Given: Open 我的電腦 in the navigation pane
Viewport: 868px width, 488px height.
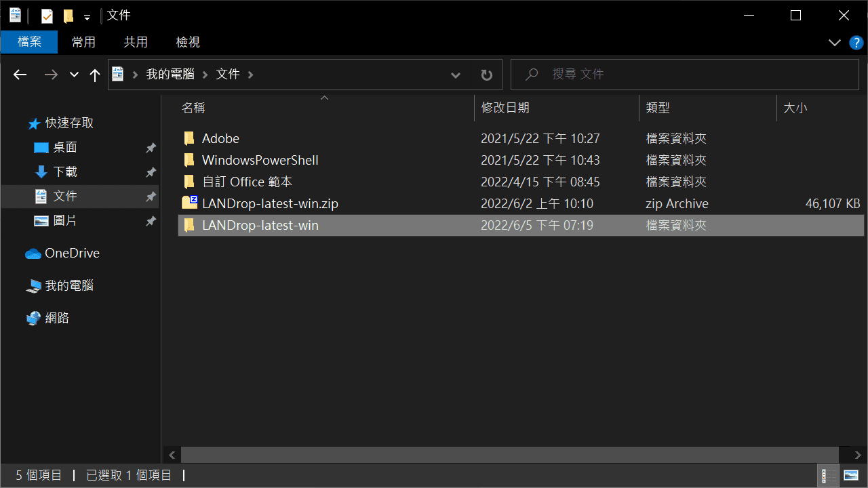Looking at the screenshot, I should pyautogui.click(x=68, y=285).
